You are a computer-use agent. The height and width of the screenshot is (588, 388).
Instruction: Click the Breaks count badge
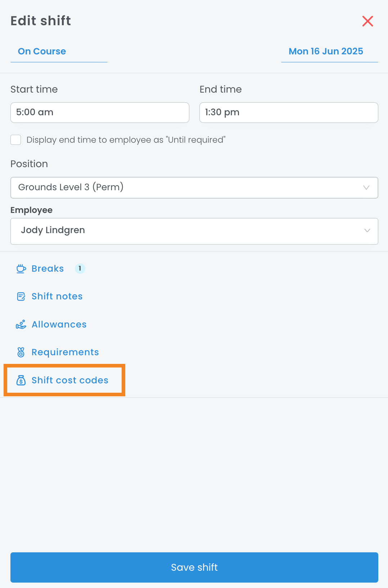(80, 268)
